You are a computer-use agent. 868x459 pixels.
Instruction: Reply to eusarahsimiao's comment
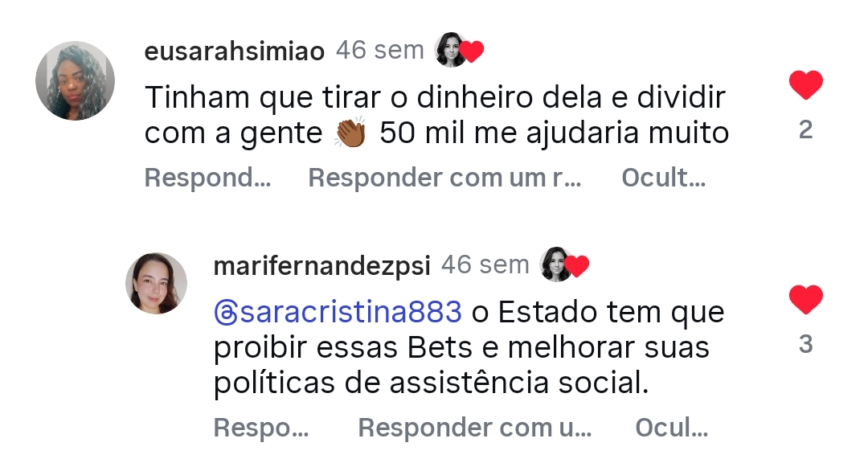click(x=207, y=178)
